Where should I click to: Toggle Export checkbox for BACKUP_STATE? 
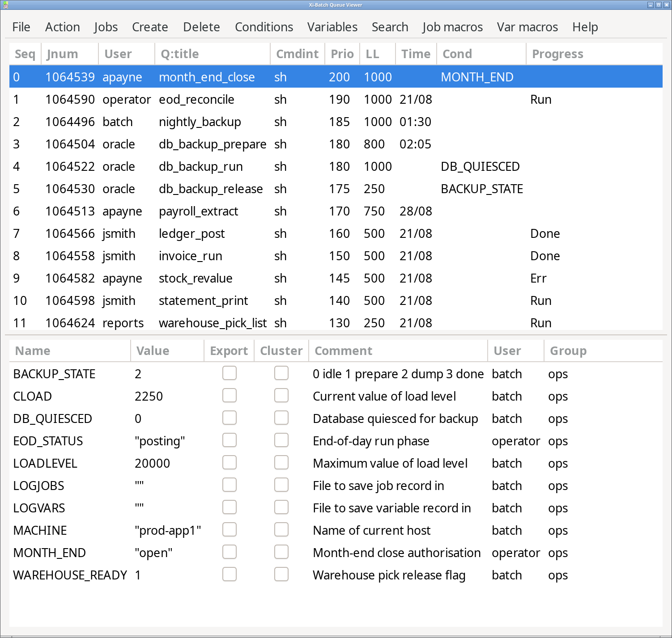pyautogui.click(x=230, y=373)
